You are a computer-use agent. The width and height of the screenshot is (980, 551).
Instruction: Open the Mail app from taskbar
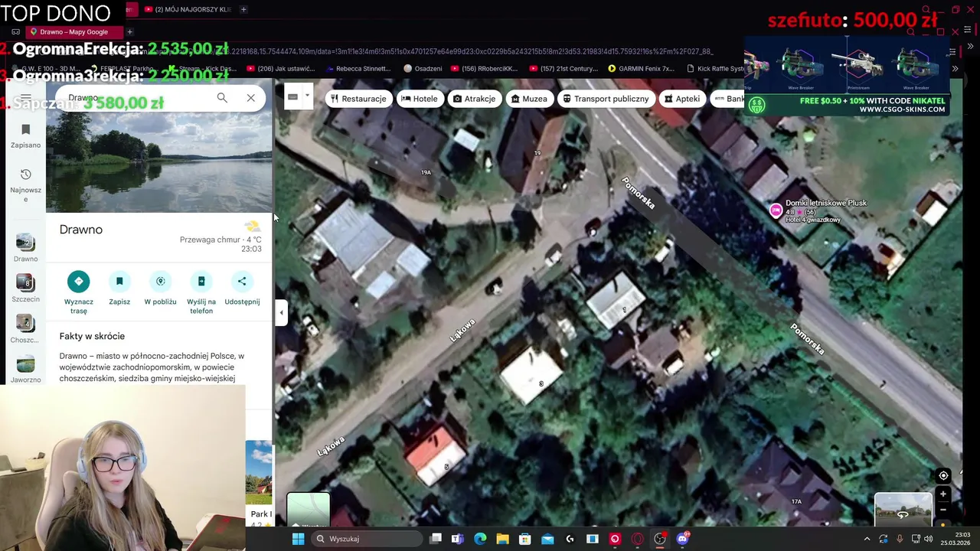[x=547, y=539]
